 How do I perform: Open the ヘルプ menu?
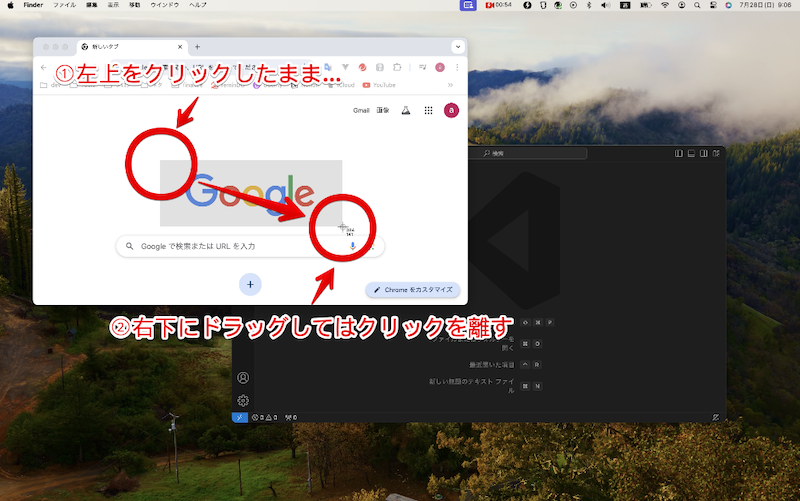pos(197,5)
